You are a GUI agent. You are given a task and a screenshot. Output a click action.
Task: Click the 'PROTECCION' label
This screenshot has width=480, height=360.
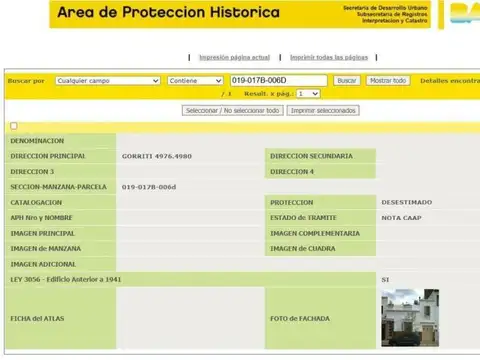tap(292, 202)
